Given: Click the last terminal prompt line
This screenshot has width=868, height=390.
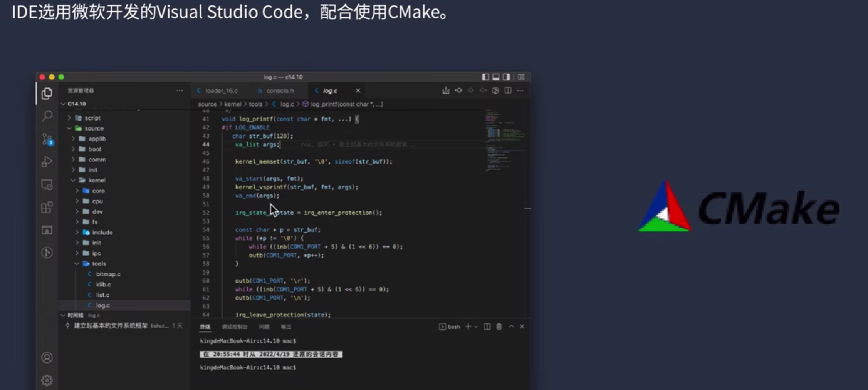Looking at the screenshot, I should (248, 368).
